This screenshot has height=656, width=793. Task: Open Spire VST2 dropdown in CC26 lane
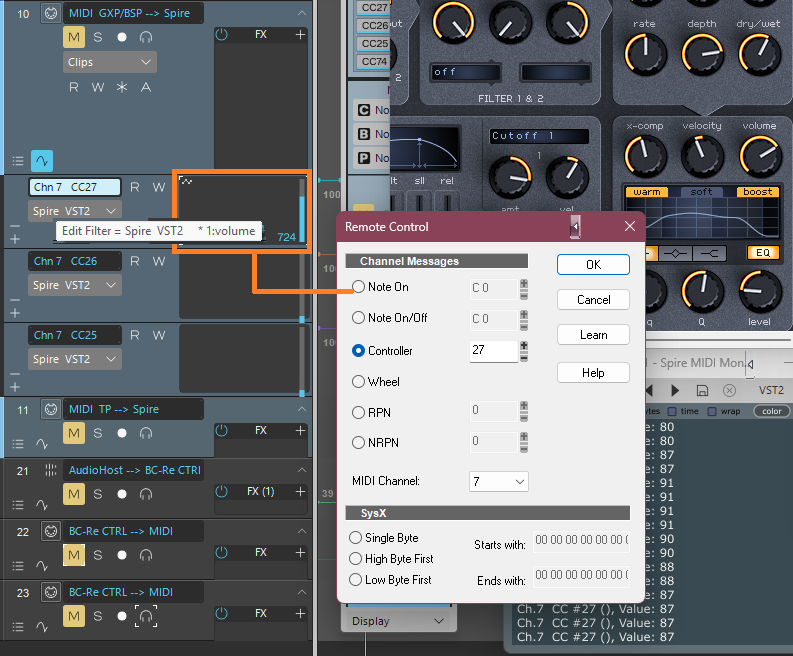coord(75,285)
